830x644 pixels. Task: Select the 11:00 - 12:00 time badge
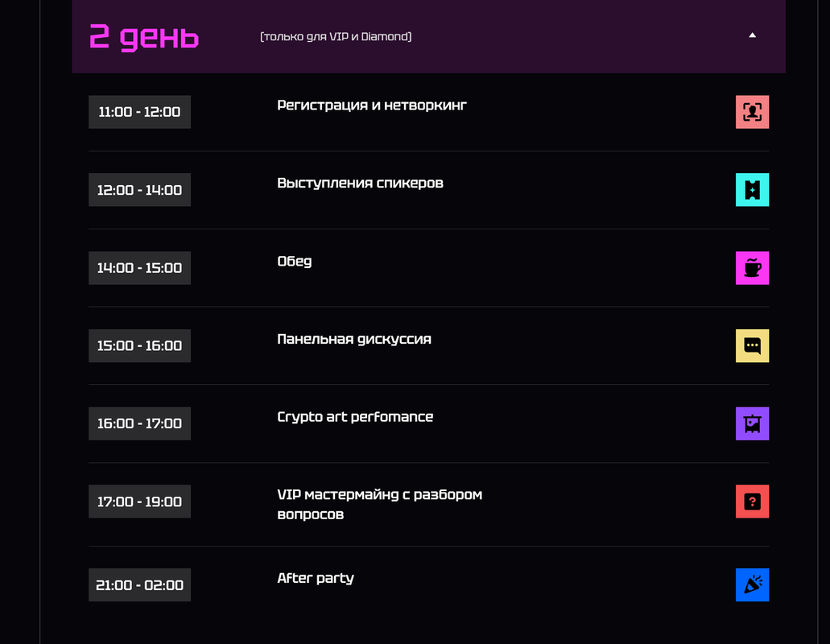point(139,112)
